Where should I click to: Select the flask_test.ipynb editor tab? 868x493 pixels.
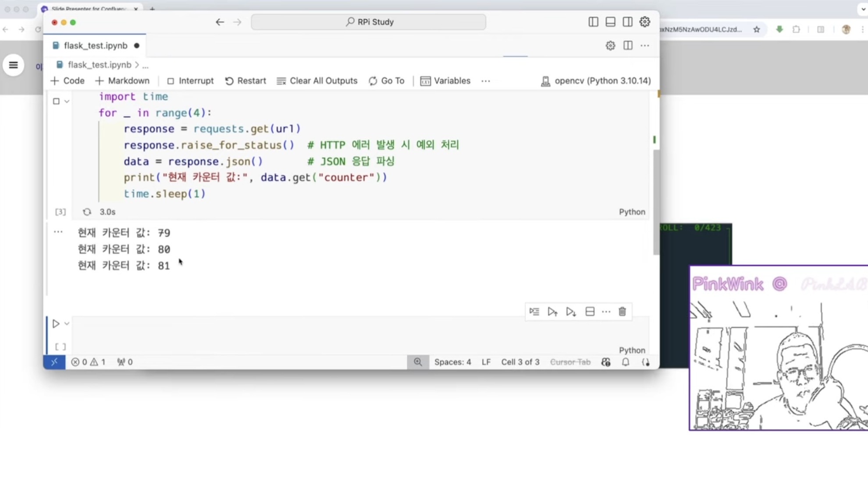click(95, 46)
